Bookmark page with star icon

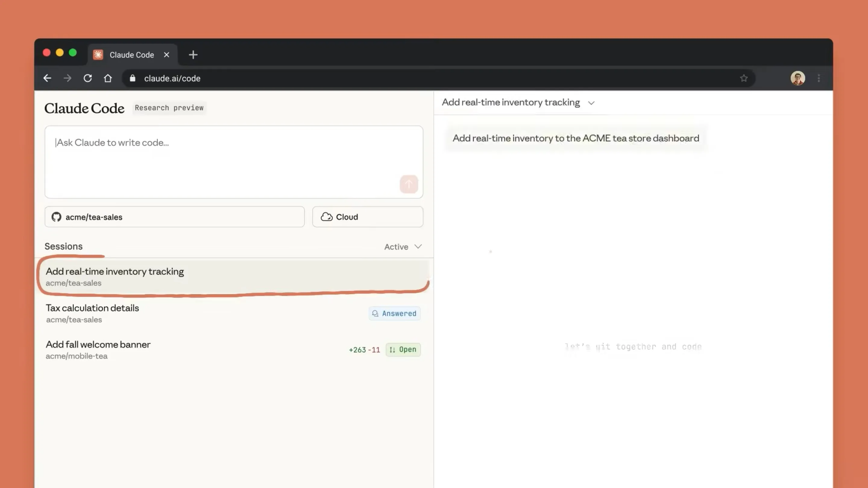tap(744, 78)
